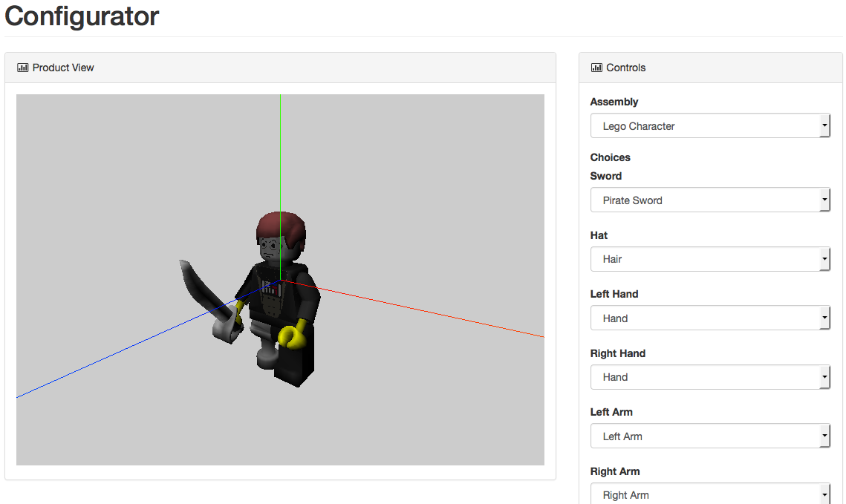846x504 pixels.
Task: Click the Left Hand label
Action: 614,295
